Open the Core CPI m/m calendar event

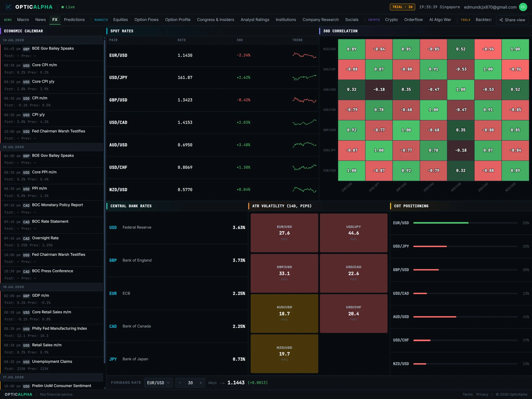pyautogui.click(x=52, y=69)
